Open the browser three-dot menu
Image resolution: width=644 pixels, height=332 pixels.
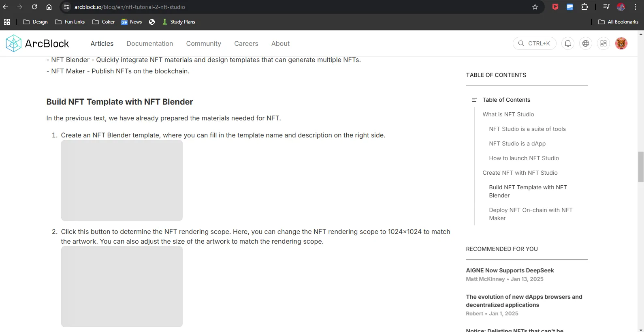click(x=635, y=7)
